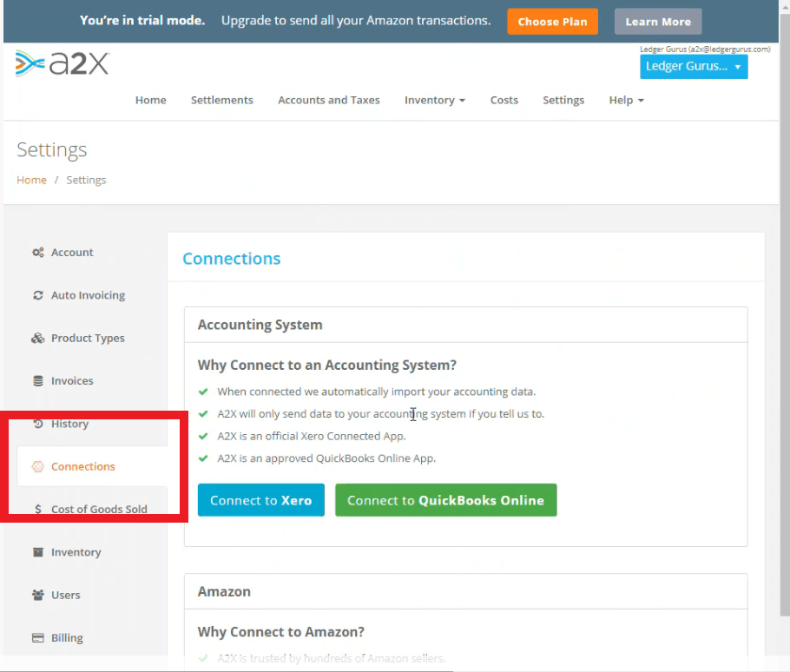Click 'Why Connect to an Accounting System?' text
Viewport: 790px width, 672px height.
pos(327,365)
